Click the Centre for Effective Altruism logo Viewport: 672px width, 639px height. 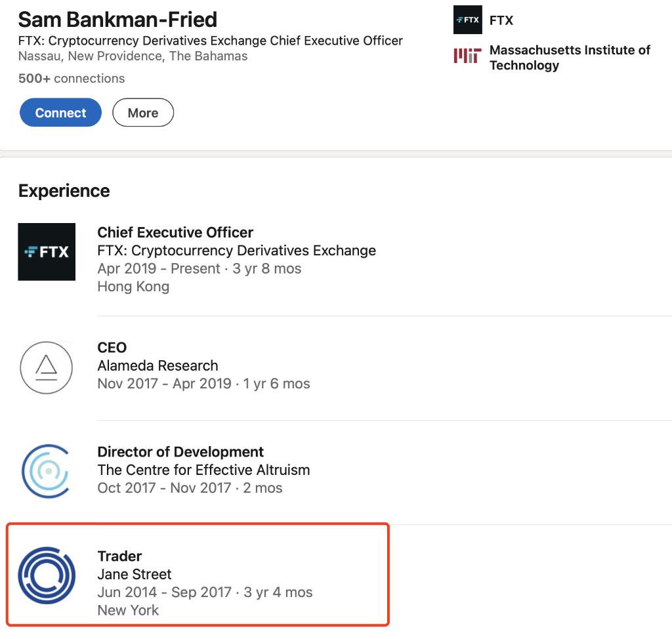pyautogui.click(x=47, y=471)
